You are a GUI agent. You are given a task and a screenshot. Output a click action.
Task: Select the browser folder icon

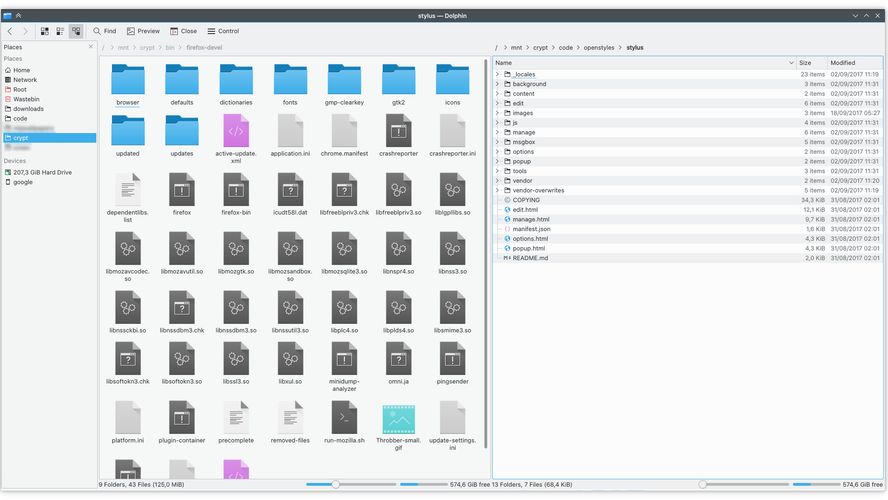point(128,79)
